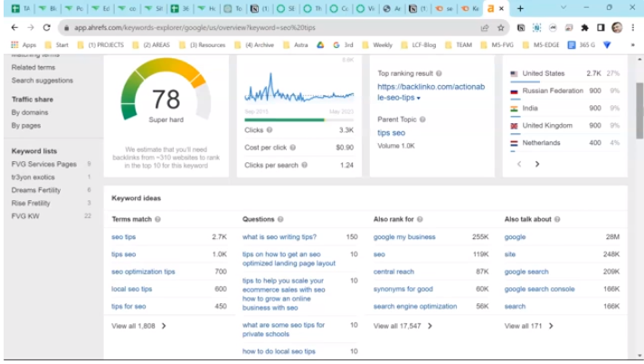This screenshot has height=364, width=644.
Task: Open the 'tips seo' parent topic link
Action: (x=391, y=132)
